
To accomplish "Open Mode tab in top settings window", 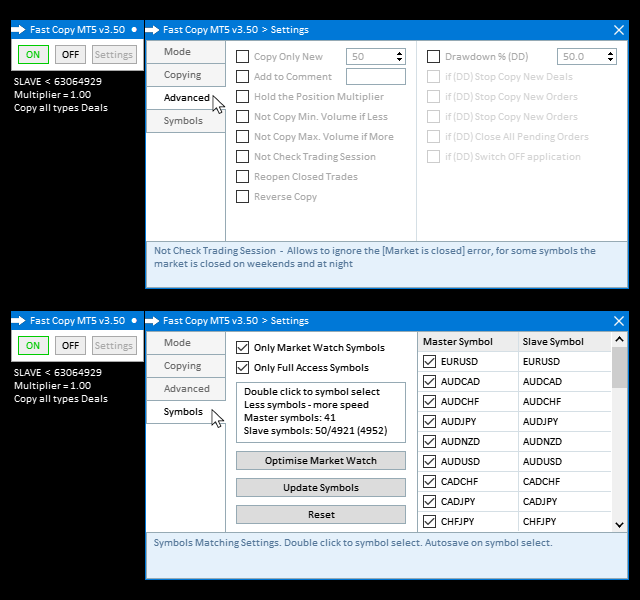I will [186, 52].
